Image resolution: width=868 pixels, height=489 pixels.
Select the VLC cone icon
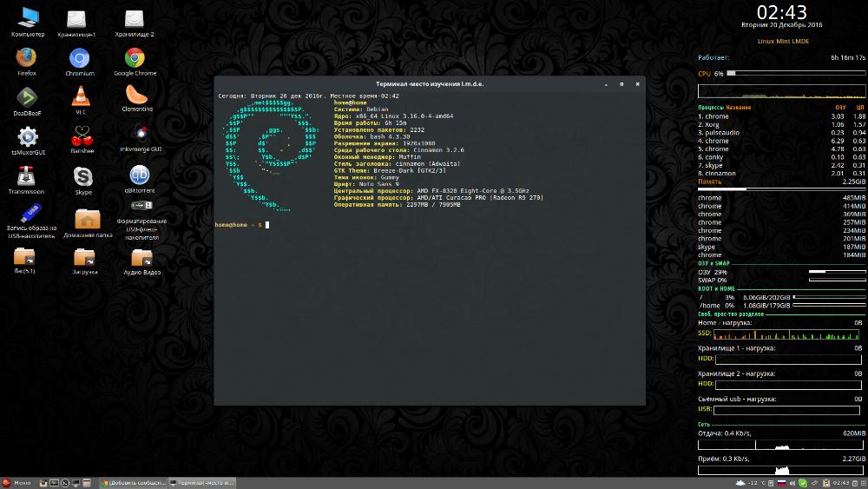81,96
